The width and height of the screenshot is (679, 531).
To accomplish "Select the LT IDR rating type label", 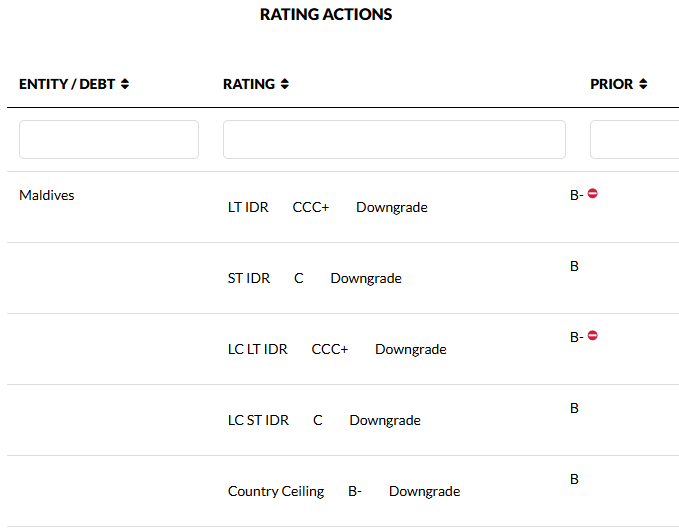I will (x=248, y=208).
